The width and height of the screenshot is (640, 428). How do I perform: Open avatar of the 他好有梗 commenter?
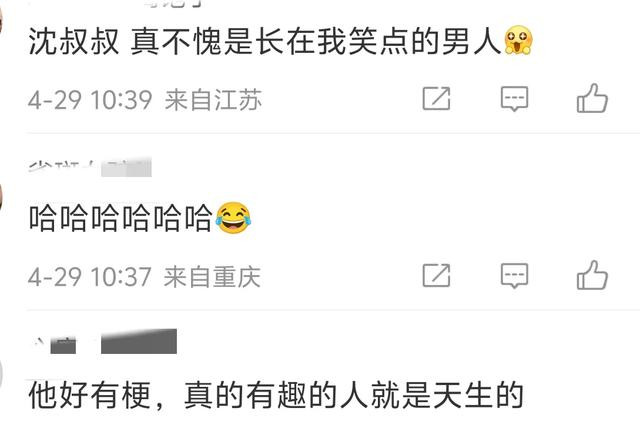point(2,373)
